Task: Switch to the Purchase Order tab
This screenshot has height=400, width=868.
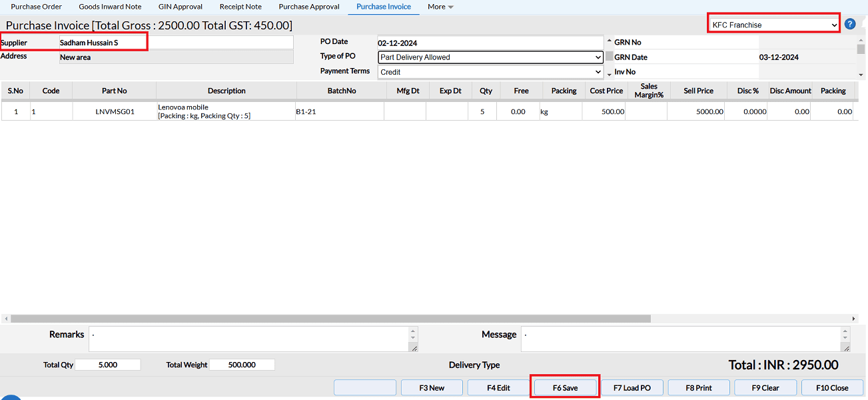Action: coord(36,7)
